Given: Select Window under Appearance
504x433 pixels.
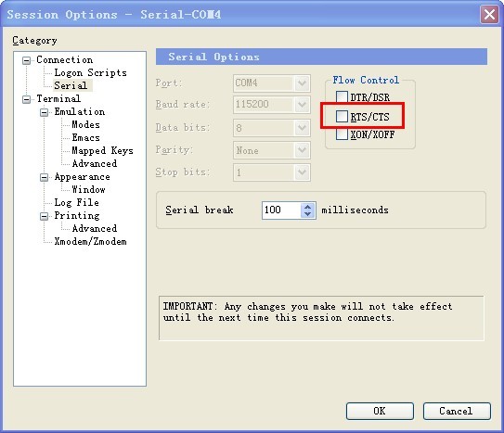Looking at the screenshot, I should tap(88, 190).
